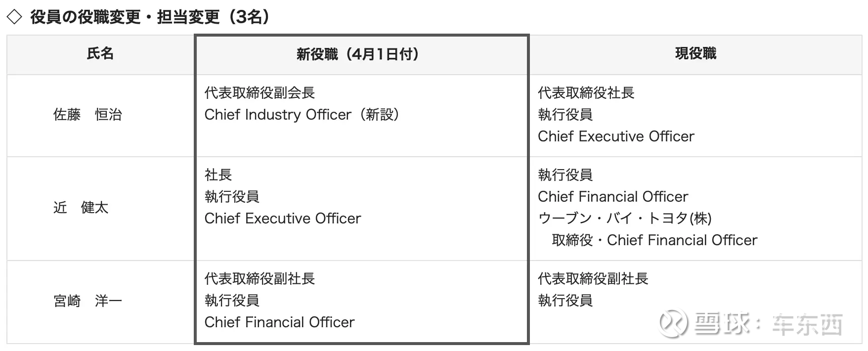Click the 雪球：车东西 watermark text
Screen dimensions: 868x351
(x=769, y=324)
